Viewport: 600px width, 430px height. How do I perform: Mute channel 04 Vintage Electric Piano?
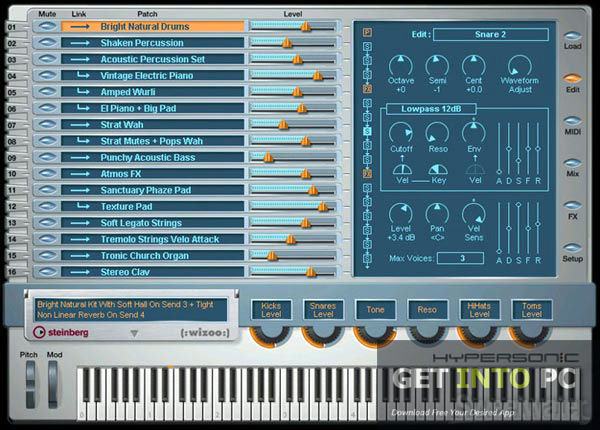click(x=47, y=75)
